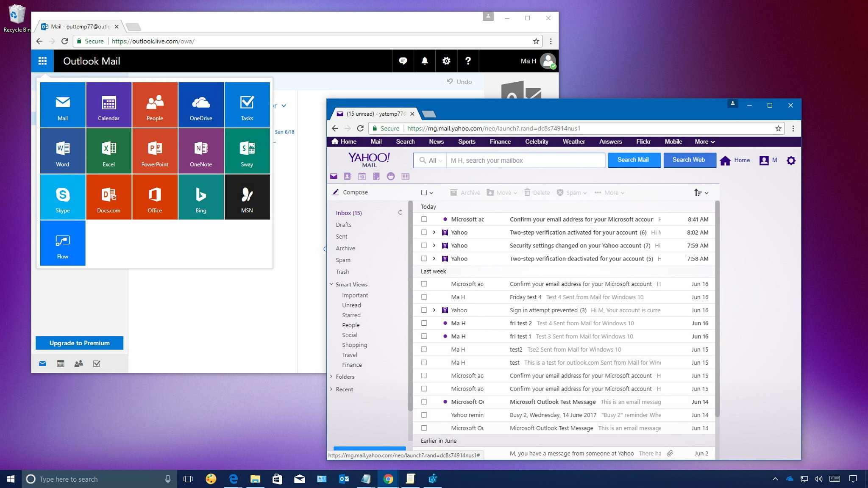Select checkbox for Yahoo sign-in attempt email
Screen dimensions: 868x488
click(x=424, y=310)
